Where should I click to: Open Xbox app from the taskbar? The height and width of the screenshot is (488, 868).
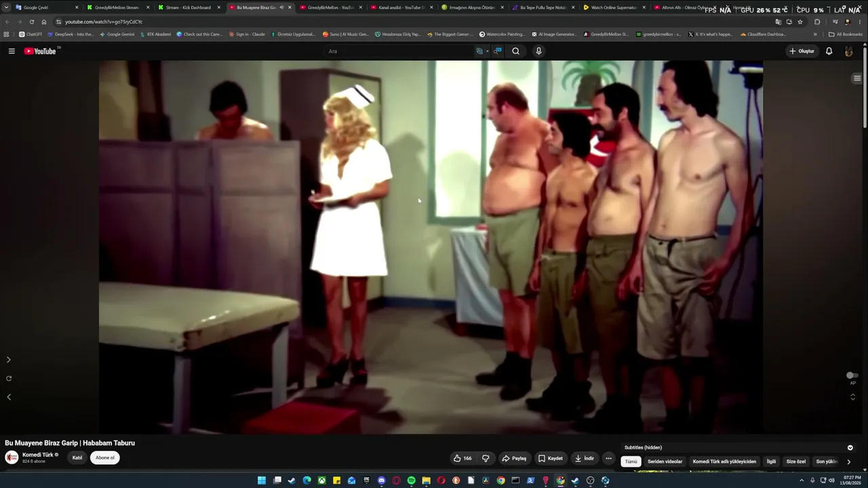tap(322, 481)
